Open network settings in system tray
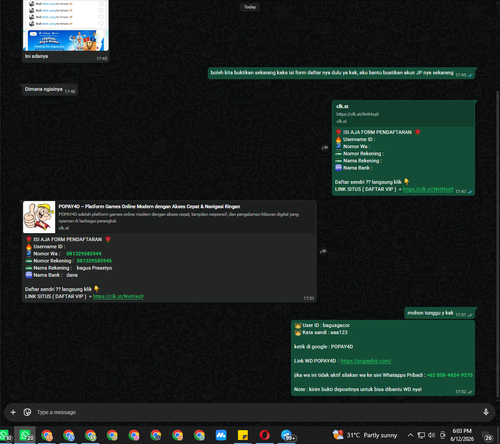 [x=421, y=435]
